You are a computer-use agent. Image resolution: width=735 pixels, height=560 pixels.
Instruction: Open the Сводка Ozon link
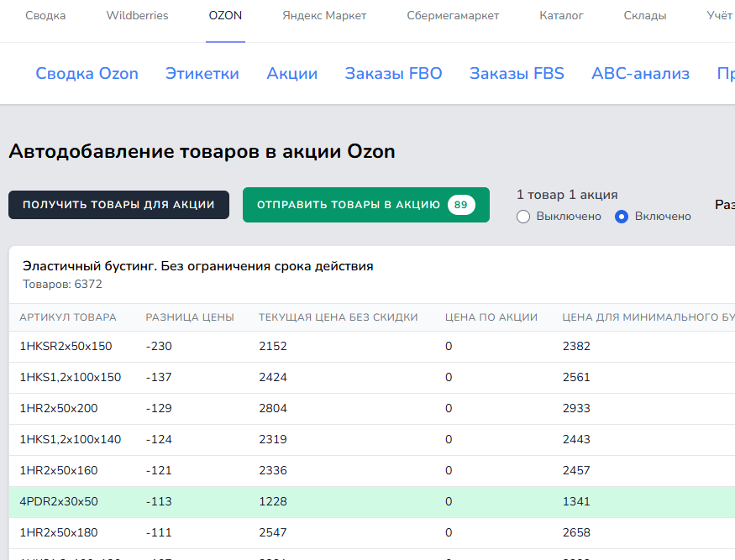87,74
